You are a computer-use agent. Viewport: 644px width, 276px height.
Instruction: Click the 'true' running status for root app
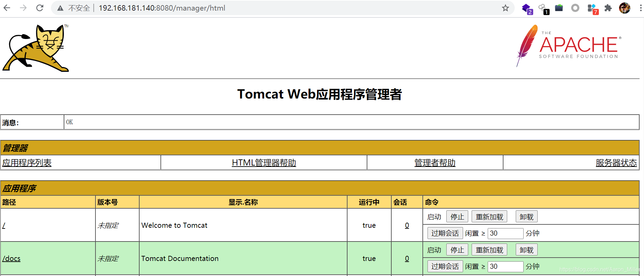[x=369, y=225]
